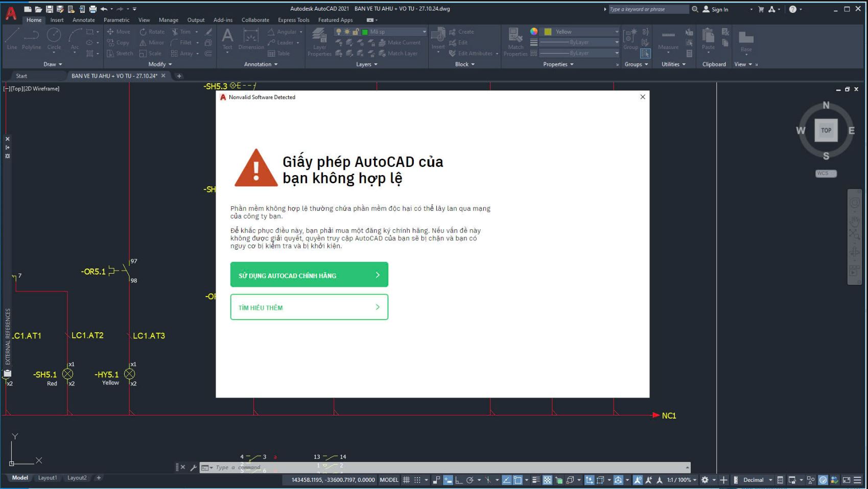The width and height of the screenshot is (868, 489).
Task: Click the TÌM HIỂU THÊM button
Action: coord(309,307)
